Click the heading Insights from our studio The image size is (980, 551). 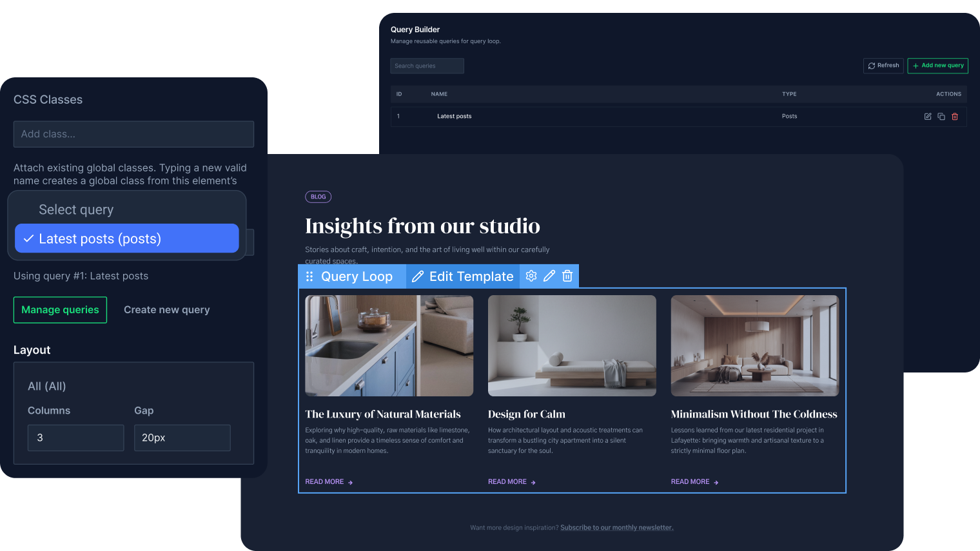pos(422,226)
